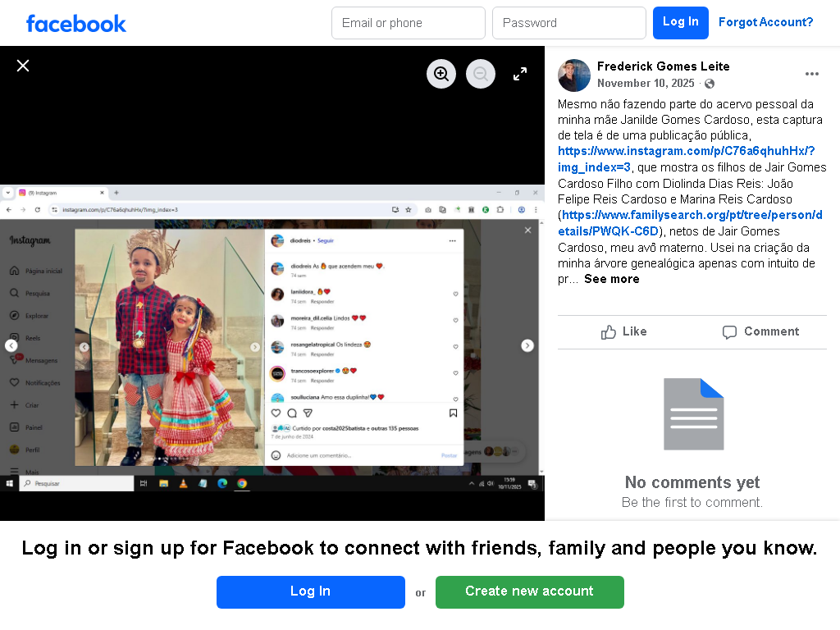Click the 'Log in or sign up for Facebook' heading
This screenshot has height=630, width=840.
click(419, 549)
